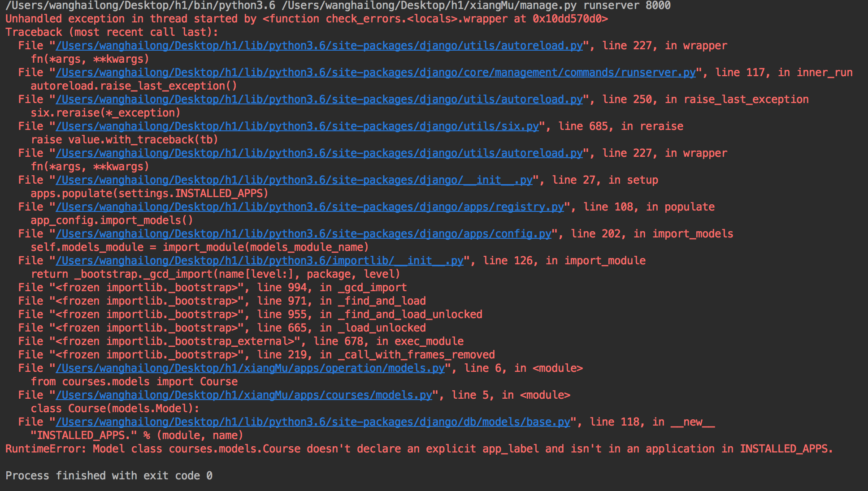Open the autoreload.py link at line 250
This screenshot has height=491, width=868.
(319, 99)
